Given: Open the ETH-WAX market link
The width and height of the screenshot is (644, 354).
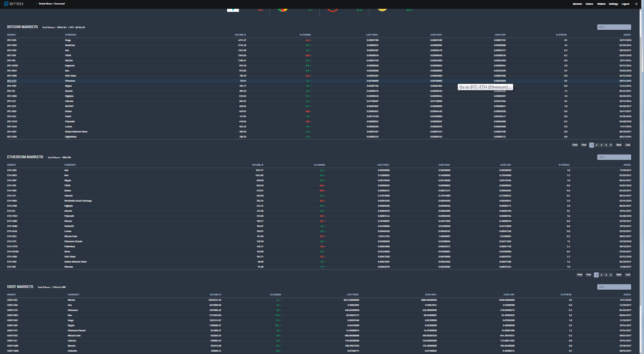Looking at the screenshot, I should pos(12,201).
